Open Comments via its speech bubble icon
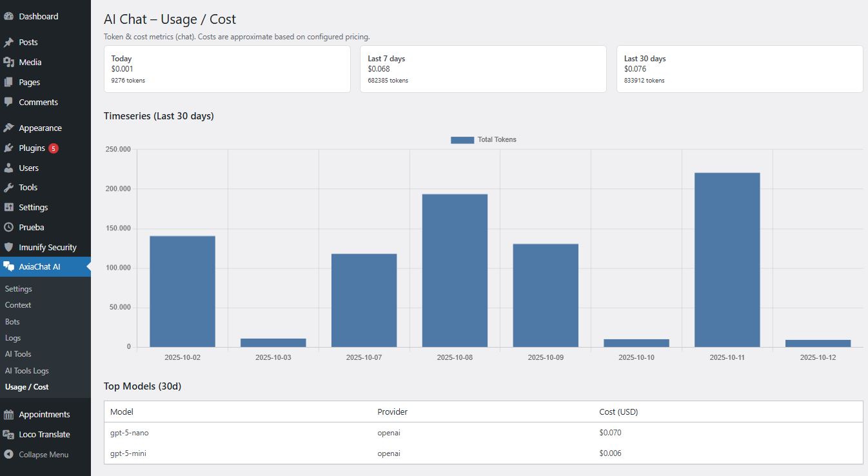868x476 pixels. tap(9, 102)
